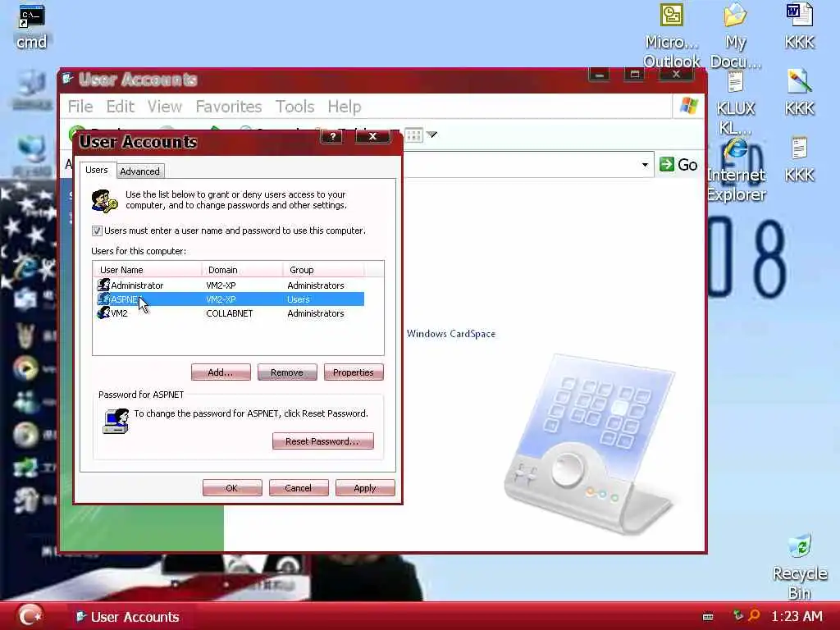840x630 pixels.
Task: Select the Administrator user row
Action: (x=231, y=285)
